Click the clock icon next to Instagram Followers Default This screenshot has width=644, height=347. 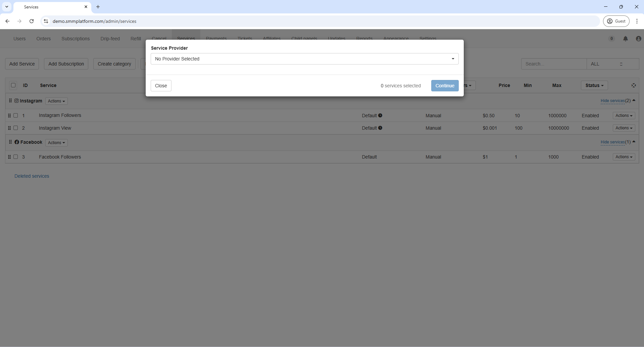pos(380,116)
